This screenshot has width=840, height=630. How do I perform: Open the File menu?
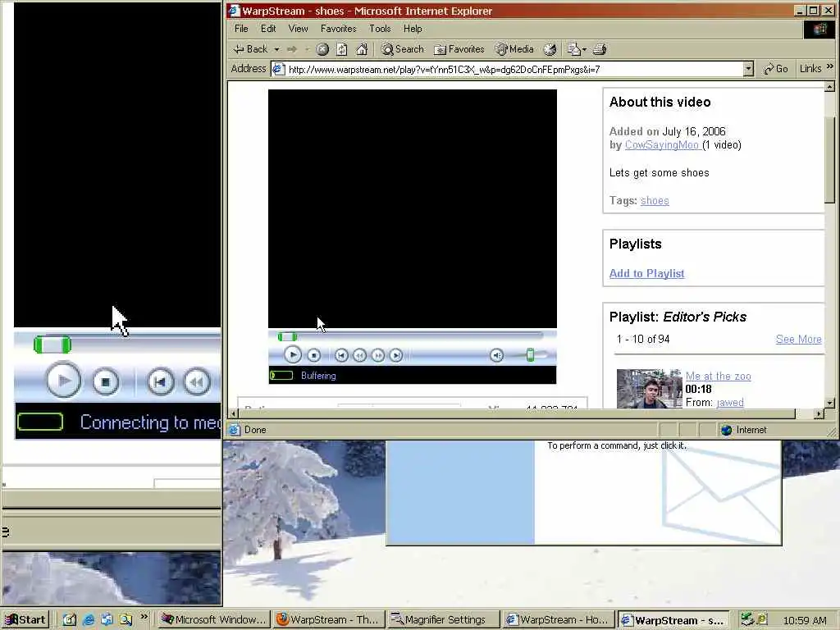pyautogui.click(x=241, y=29)
